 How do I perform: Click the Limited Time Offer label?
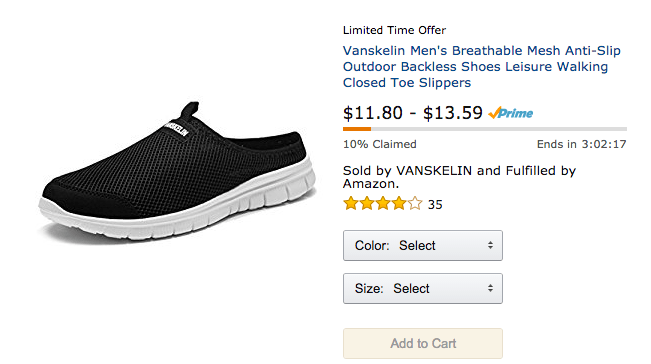click(x=394, y=30)
